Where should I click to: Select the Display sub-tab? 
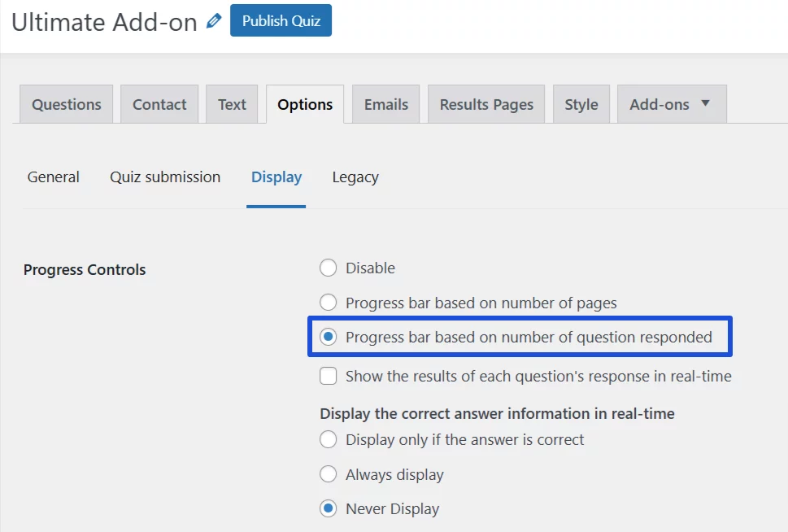tap(276, 177)
